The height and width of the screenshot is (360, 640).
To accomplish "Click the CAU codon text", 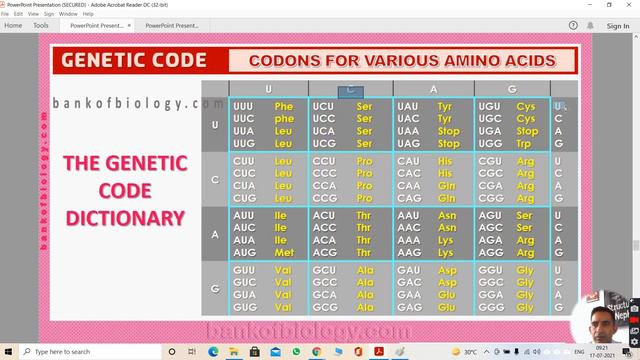I will (408, 161).
